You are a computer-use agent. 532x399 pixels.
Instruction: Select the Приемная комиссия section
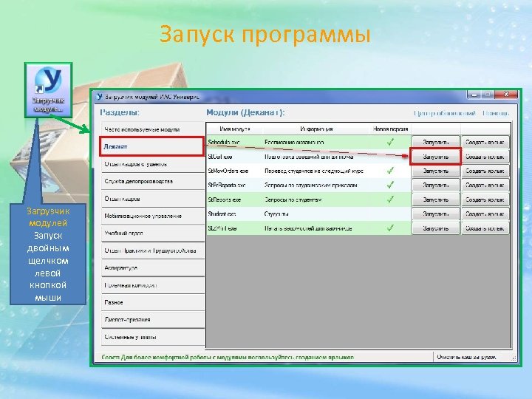click(x=153, y=285)
